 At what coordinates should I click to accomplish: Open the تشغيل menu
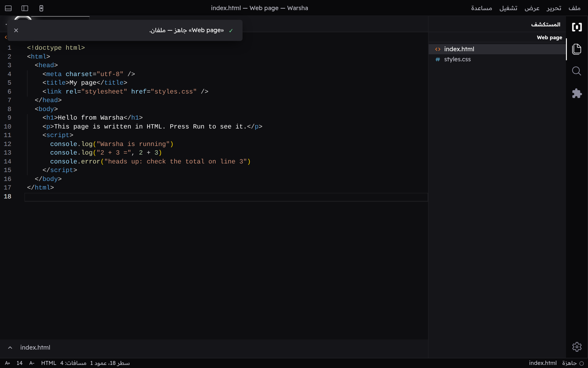tap(508, 8)
